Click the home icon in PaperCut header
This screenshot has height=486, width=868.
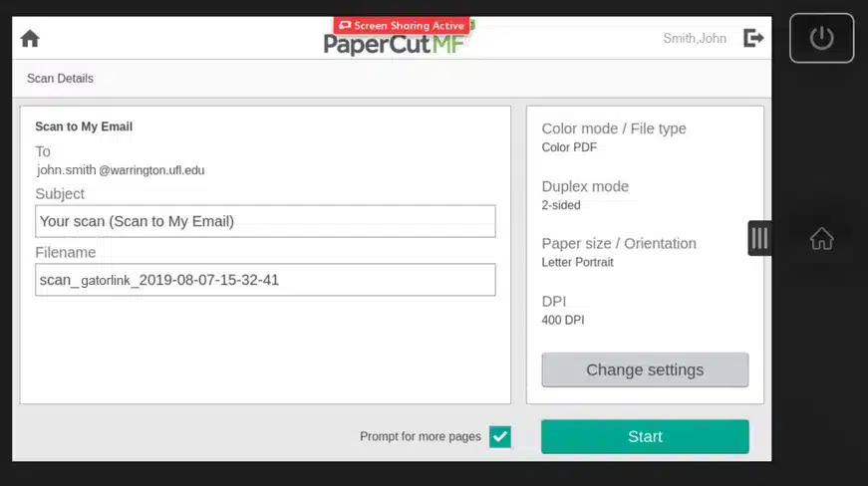pos(30,39)
